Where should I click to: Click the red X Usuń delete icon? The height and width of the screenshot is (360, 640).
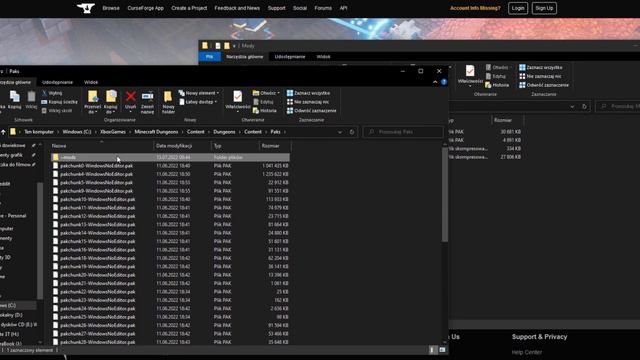click(131, 96)
